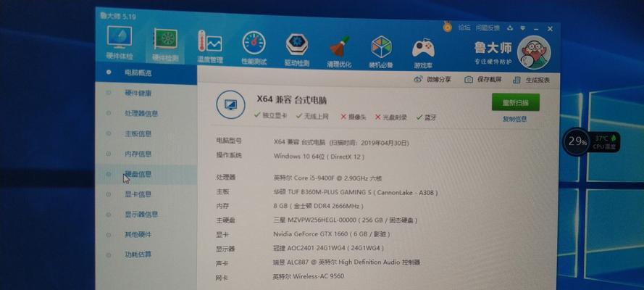
Task: Click the computer monitor icon beside X64 title
Action: pos(230,104)
